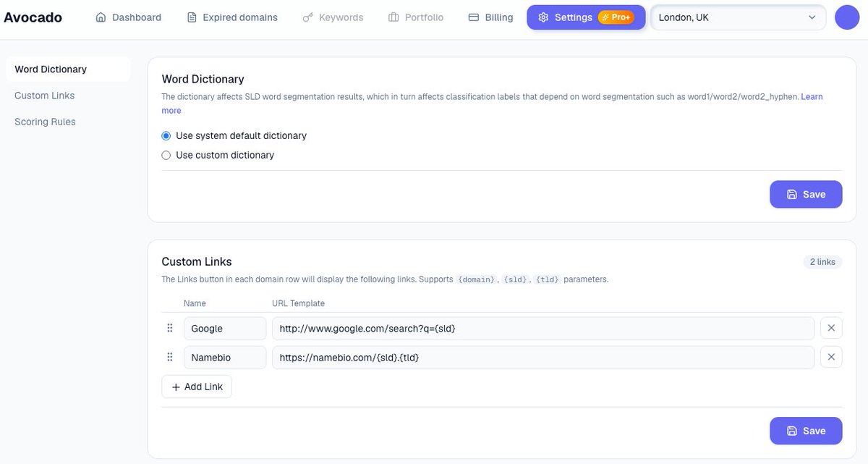Click the drag handle for the Google row
868x464 pixels.
coord(170,328)
